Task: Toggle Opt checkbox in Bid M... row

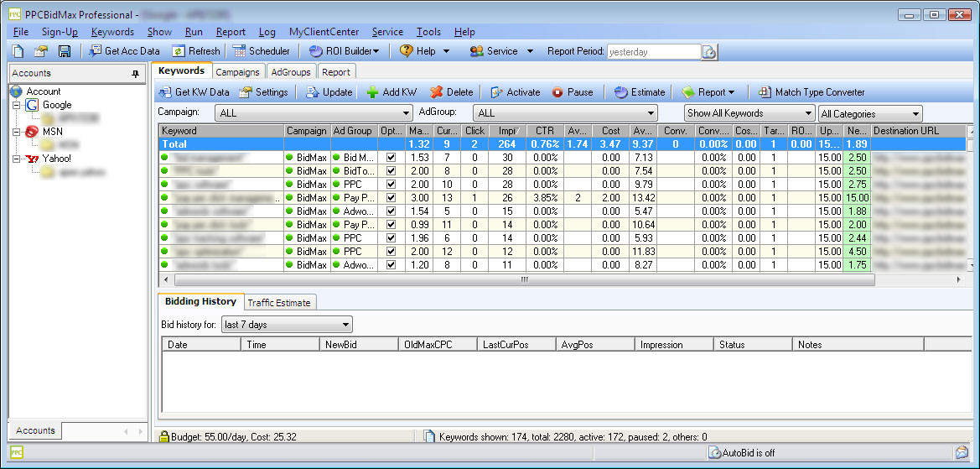Action: coord(391,158)
